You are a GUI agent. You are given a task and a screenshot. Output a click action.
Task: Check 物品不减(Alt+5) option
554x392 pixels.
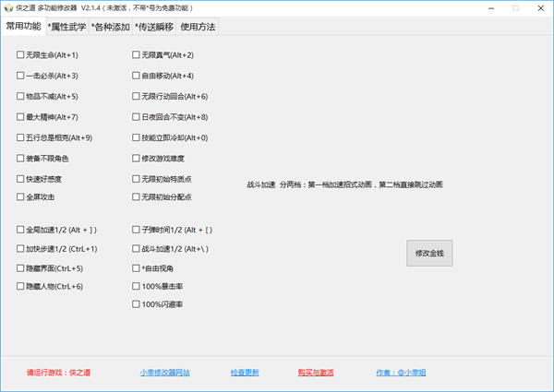(20, 96)
